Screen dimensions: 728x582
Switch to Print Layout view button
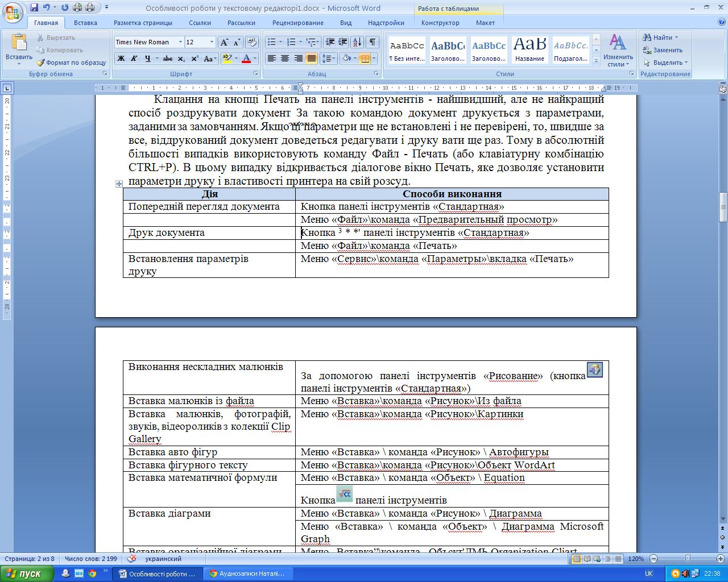pos(577,559)
